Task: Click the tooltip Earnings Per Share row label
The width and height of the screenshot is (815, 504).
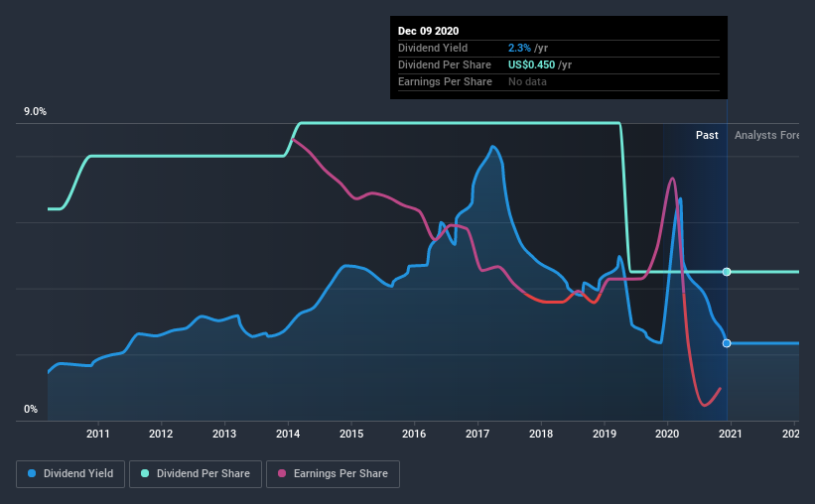Action: pyautogui.click(x=445, y=81)
